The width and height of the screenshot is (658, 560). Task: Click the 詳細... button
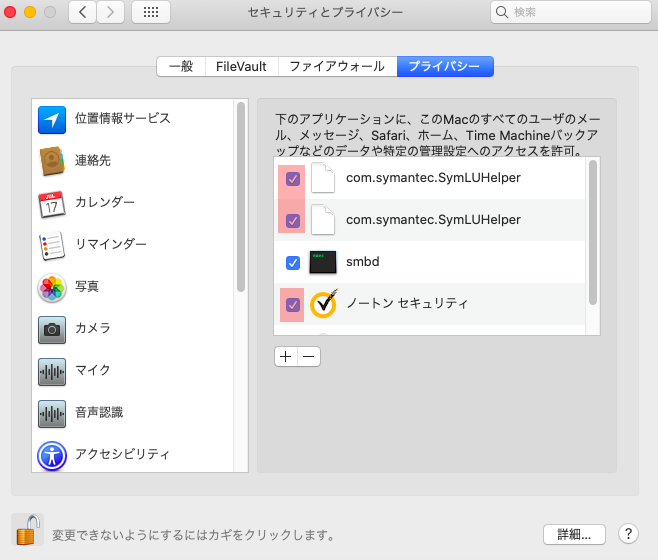pyautogui.click(x=574, y=534)
